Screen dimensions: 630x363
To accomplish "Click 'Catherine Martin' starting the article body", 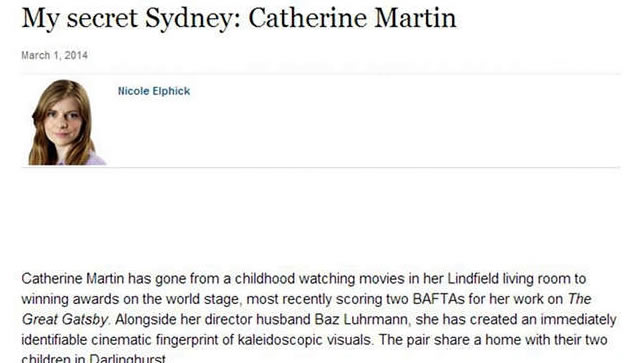I will tap(73, 278).
